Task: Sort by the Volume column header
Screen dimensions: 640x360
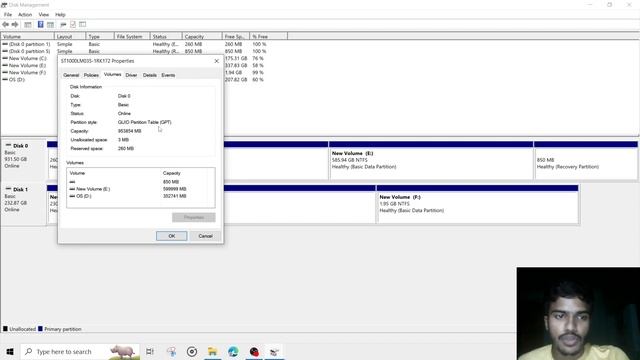Action: click(x=28, y=37)
